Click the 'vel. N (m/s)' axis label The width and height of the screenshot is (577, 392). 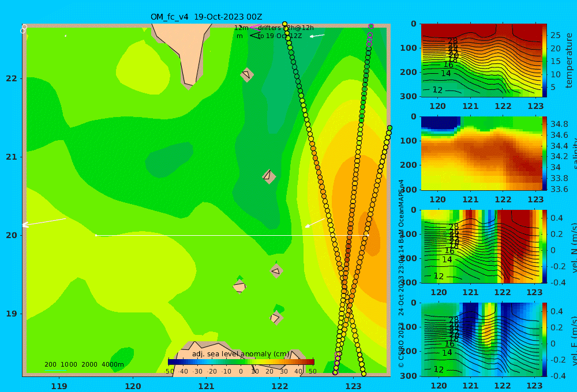point(574,247)
